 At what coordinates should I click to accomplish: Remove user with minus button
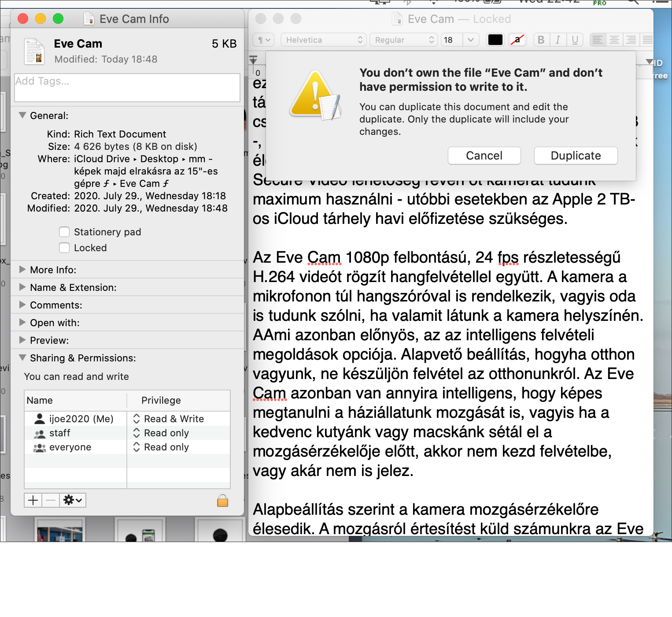(x=51, y=500)
